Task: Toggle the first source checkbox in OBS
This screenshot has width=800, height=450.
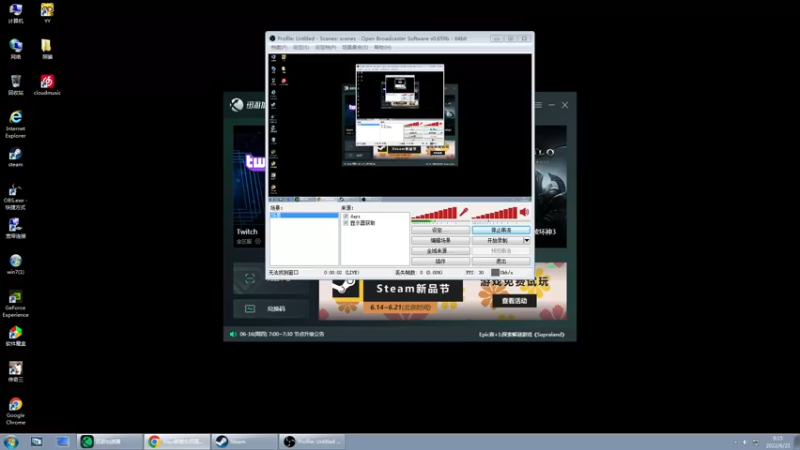Action: [346, 216]
